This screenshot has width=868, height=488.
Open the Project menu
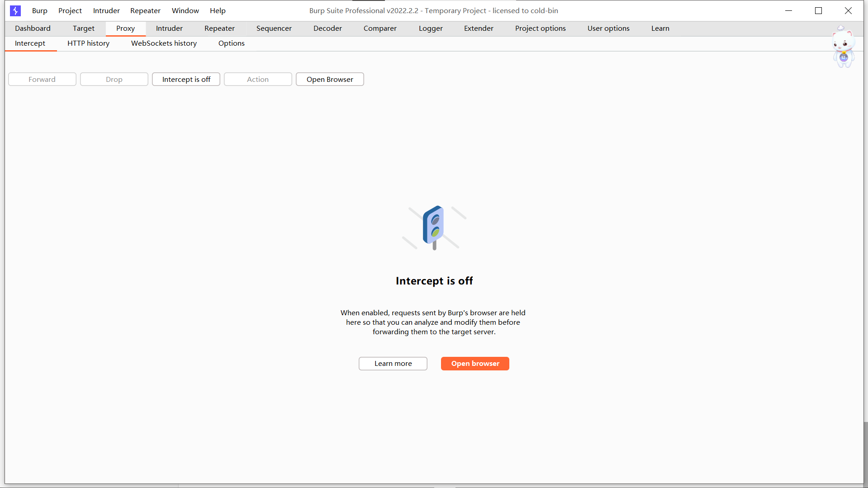tap(70, 10)
